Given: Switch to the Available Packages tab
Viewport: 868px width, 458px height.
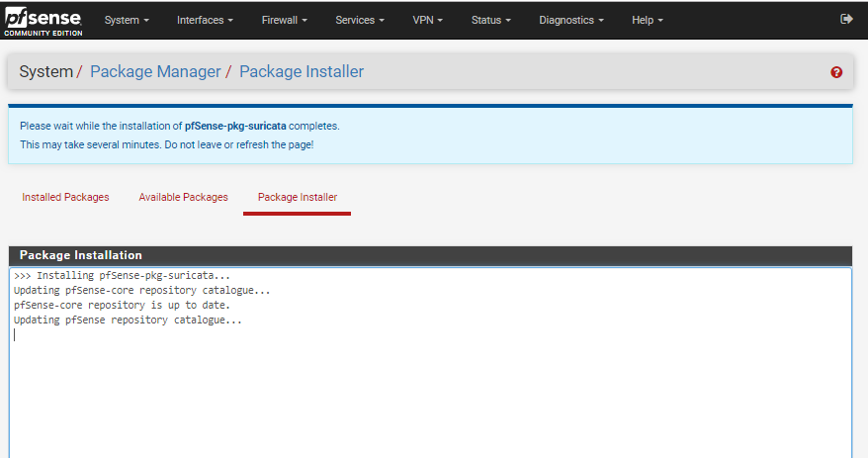Looking at the screenshot, I should pos(183,197).
